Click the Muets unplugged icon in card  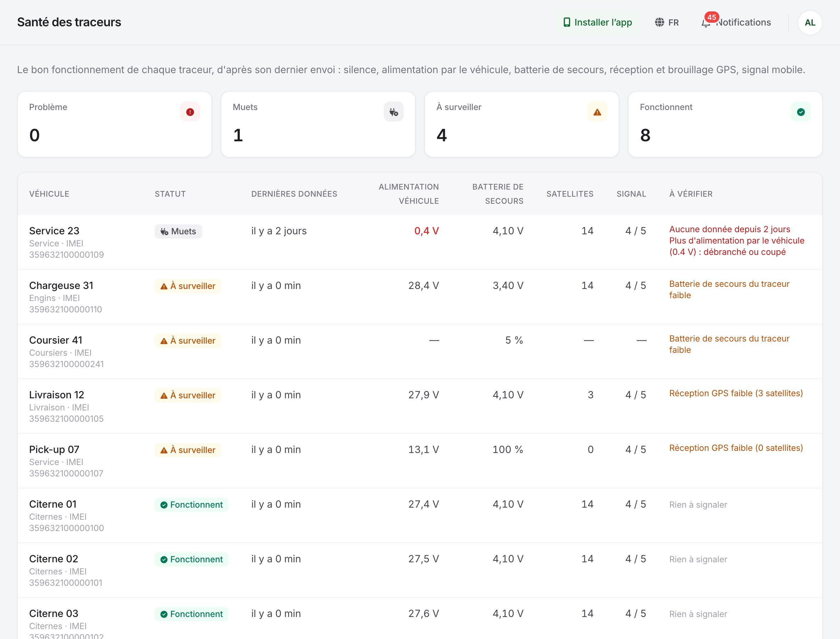point(393,112)
